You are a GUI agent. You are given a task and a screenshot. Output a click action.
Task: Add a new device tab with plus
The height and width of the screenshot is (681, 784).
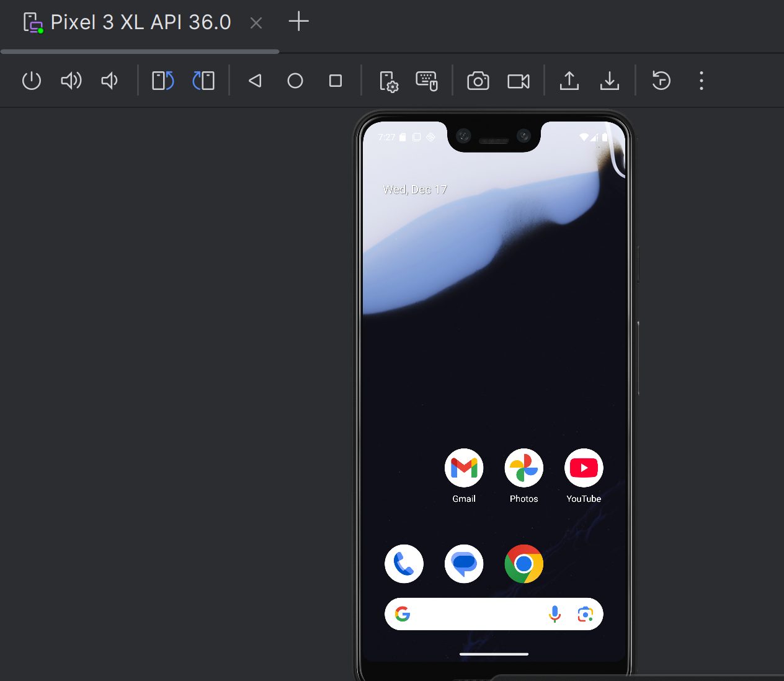point(299,21)
